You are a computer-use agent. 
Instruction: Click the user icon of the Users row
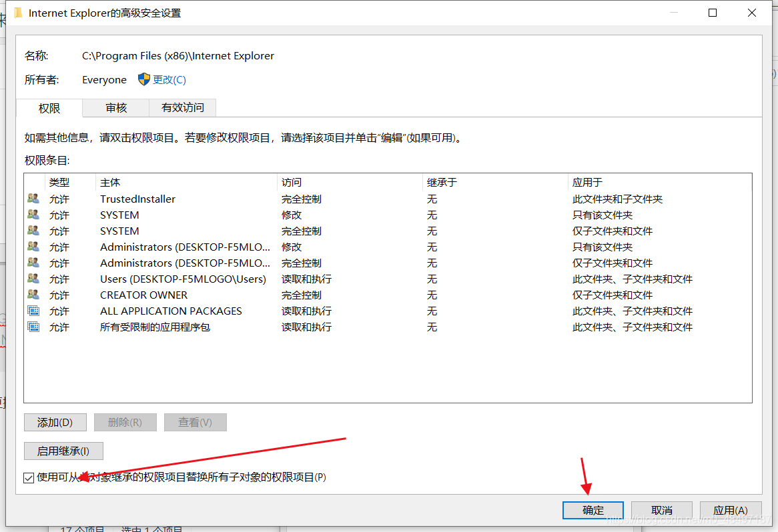click(33, 279)
